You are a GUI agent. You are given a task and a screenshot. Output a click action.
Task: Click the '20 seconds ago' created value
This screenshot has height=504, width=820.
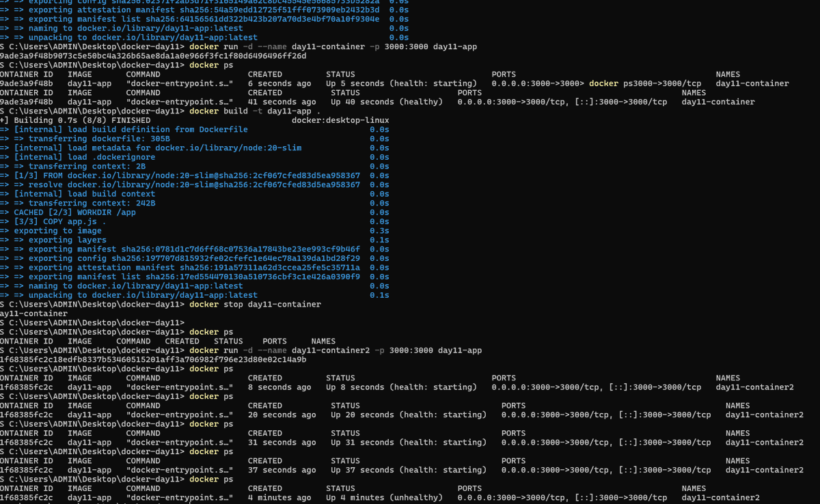(x=282, y=415)
